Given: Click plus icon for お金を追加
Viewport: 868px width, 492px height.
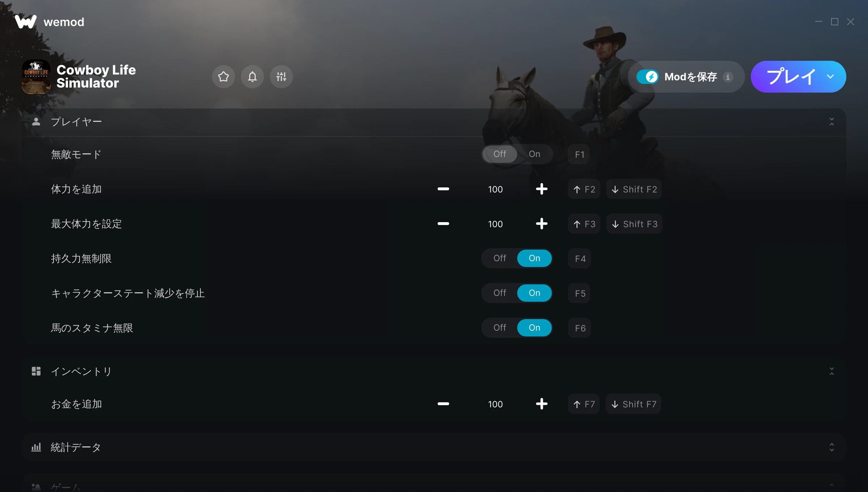Looking at the screenshot, I should pyautogui.click(x=541, y=404).
